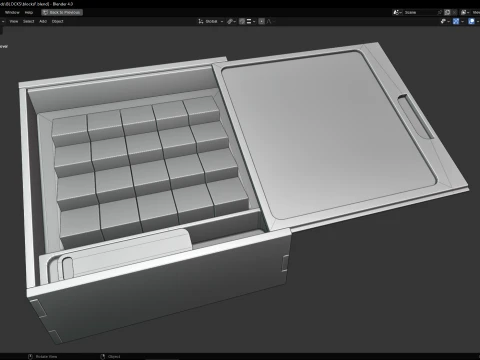Click the Object mouse hint in status bar

tap(110, 357)
